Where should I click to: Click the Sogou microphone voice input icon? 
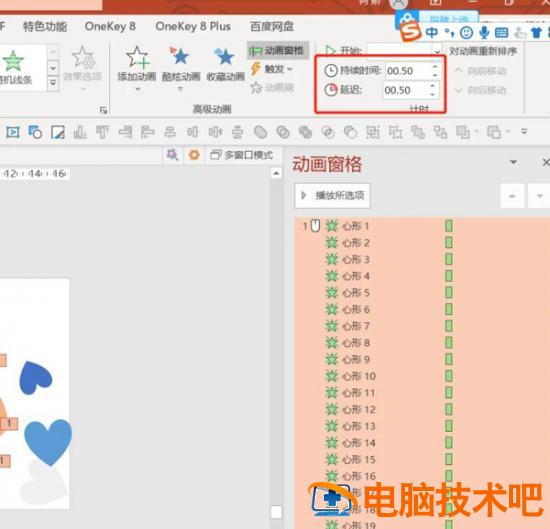(484, 33)
